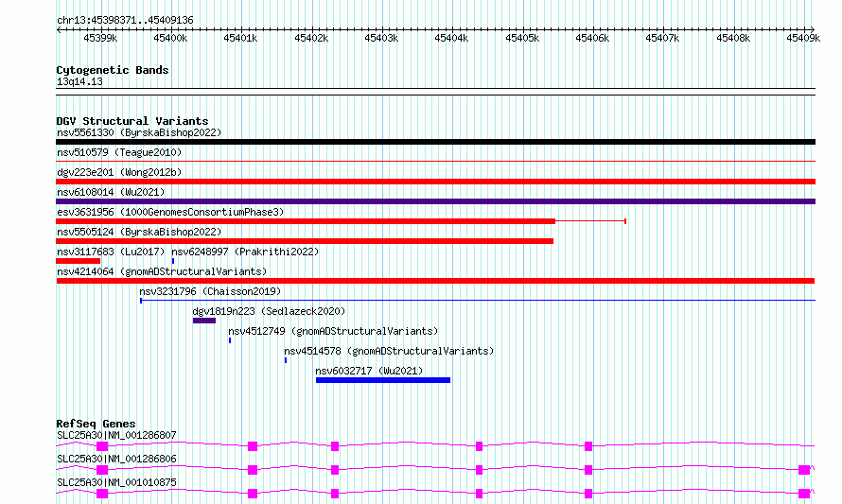Open nsv510579 (Teague2010) variant label
Image resolution: width=842 pixels, height=504 pixels.
click(x=119, y=152)
